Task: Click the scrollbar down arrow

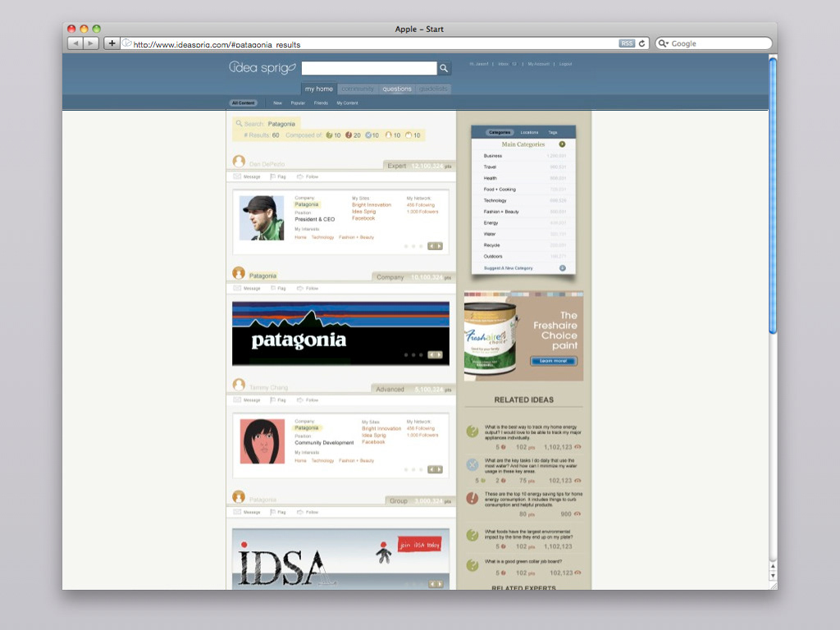Action: click(x=773, y=577)
